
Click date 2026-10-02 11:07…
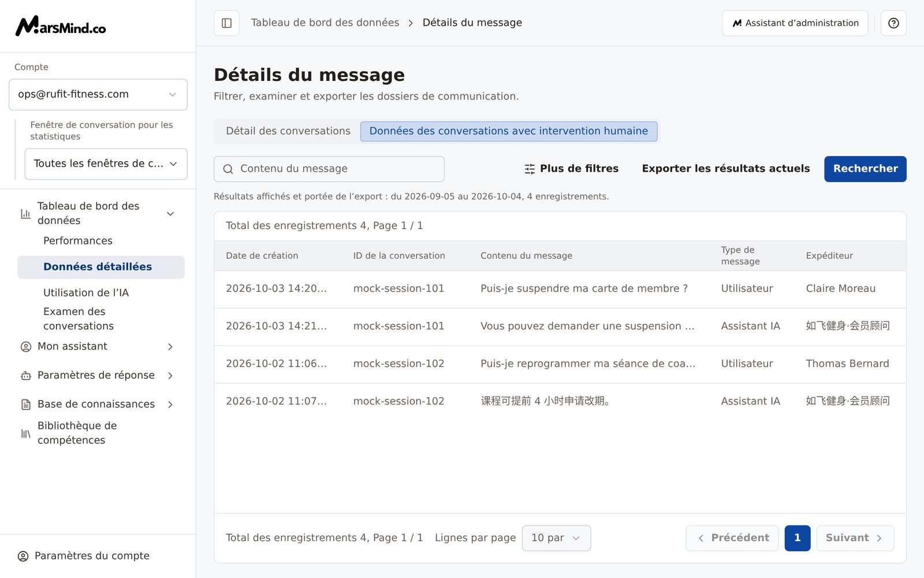(x=276, y=401)
